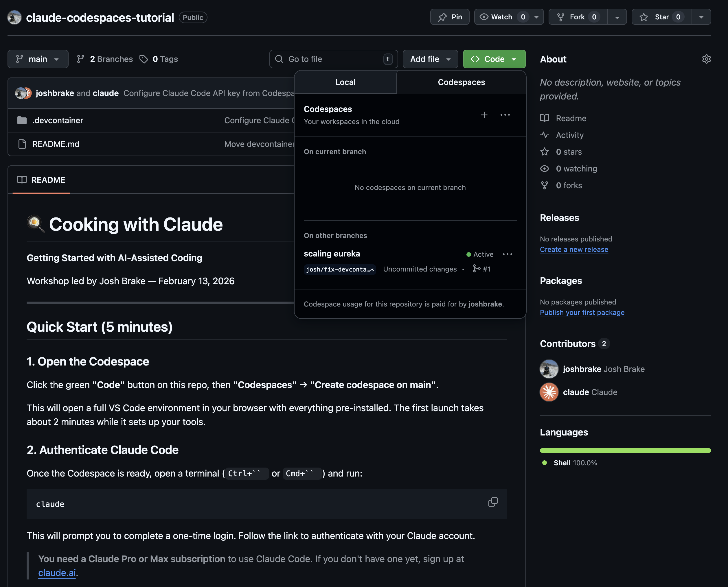Open the README.md row's commit message
Image resolution: width=728 pixels, height=587 pixels.
tap(259, 144)
